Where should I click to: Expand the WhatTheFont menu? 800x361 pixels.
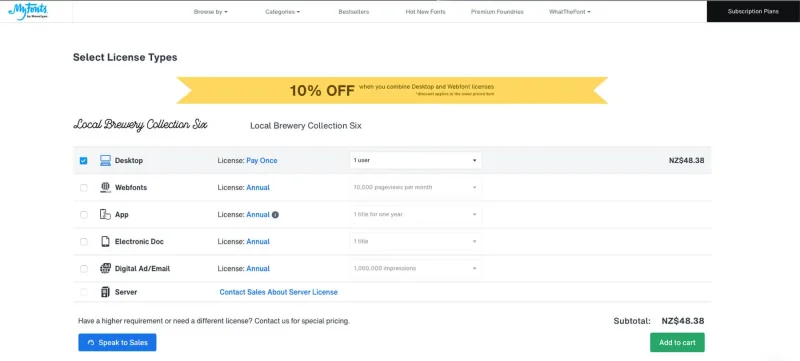tap(569, 12)
